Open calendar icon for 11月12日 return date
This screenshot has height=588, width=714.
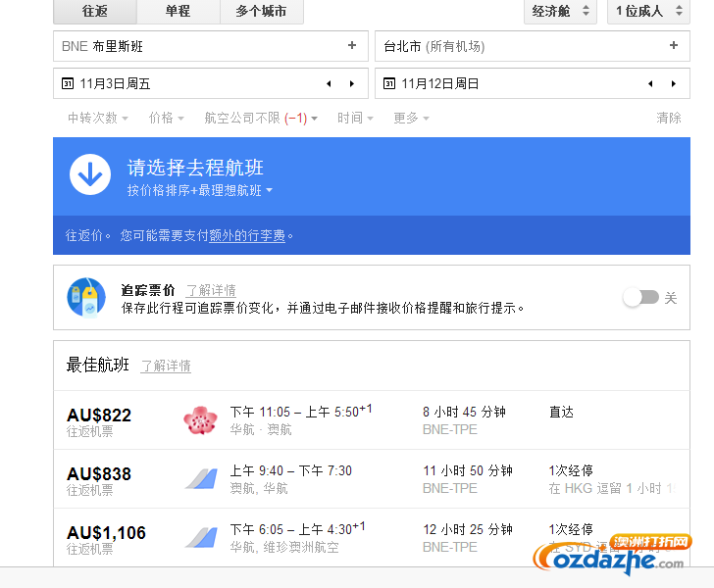coord(388,83)
